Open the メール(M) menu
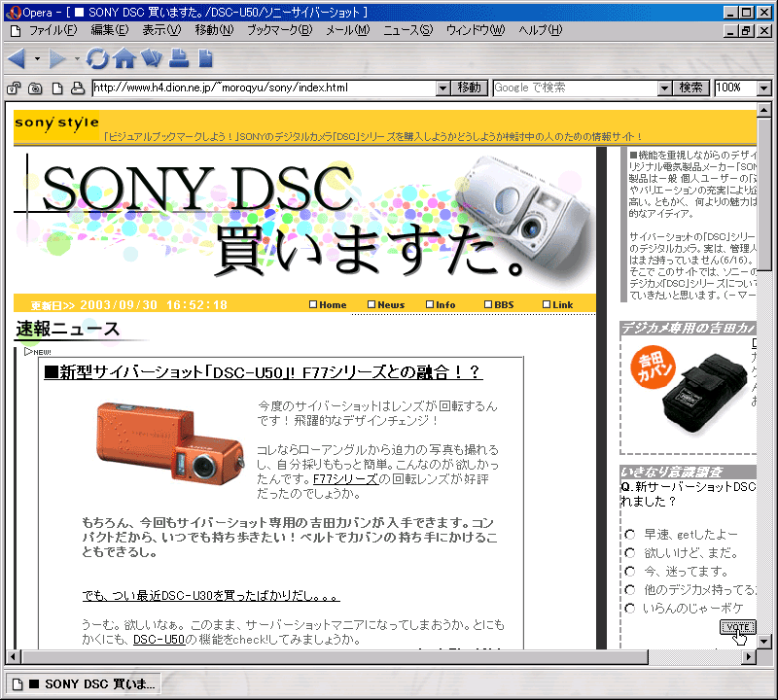 [x=348, y=31]
